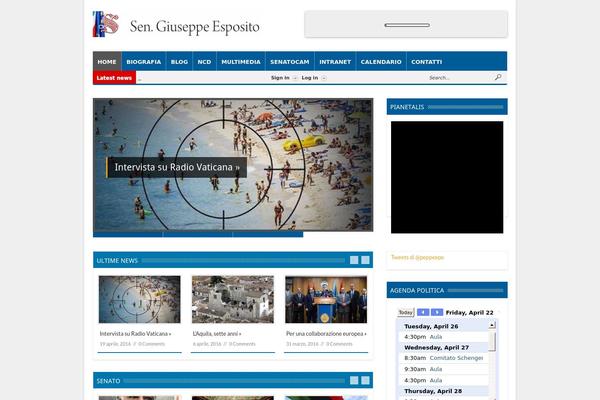The width and height of the screenshot is (600, 400).
Task: Click the PIANETALIS black video panel
Action: click(447, 177)
